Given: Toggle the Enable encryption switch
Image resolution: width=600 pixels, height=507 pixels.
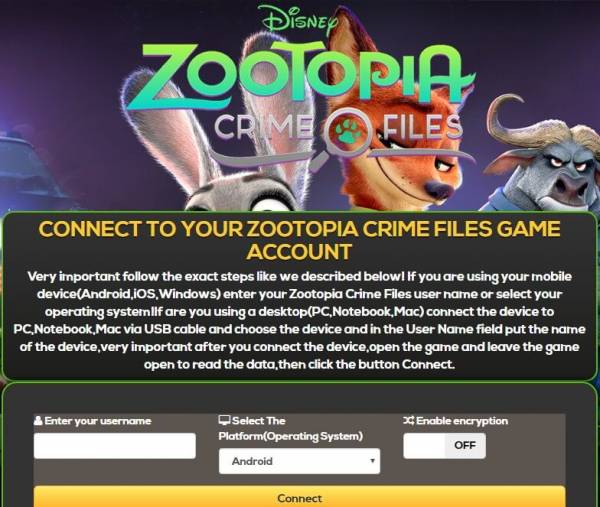Looking at the screenshot, I should pyautogui.click(x=445, y=446).
